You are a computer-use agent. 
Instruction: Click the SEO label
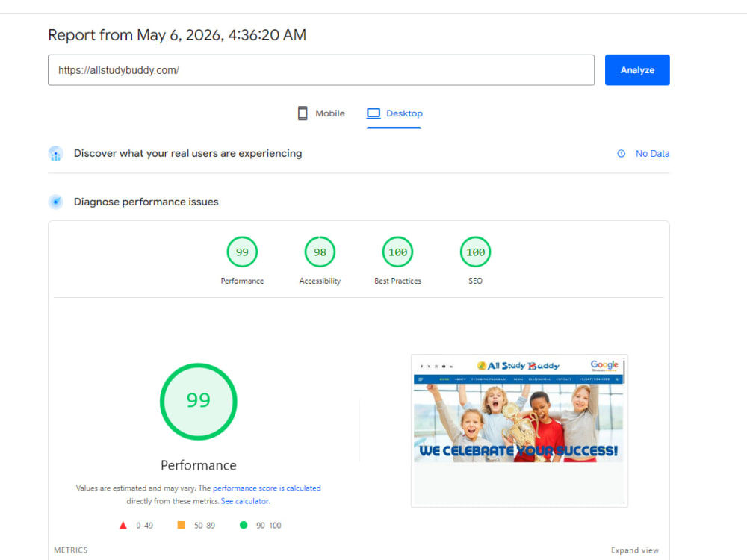coord(475,281)
